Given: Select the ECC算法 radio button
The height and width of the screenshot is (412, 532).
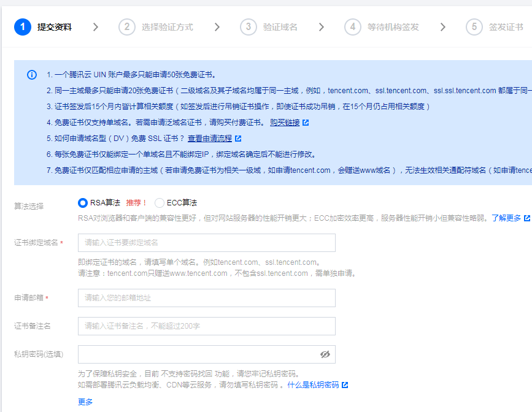Looking at the screenshot, I should pos(160,203).
